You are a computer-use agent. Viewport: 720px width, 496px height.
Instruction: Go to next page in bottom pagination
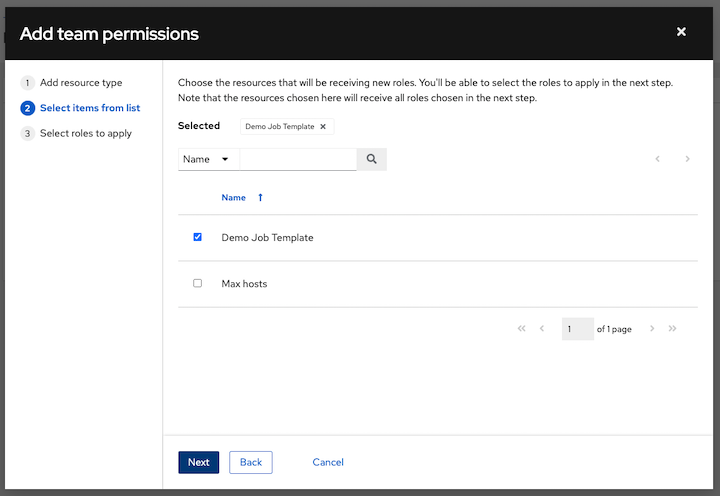(x=652, y=329)
